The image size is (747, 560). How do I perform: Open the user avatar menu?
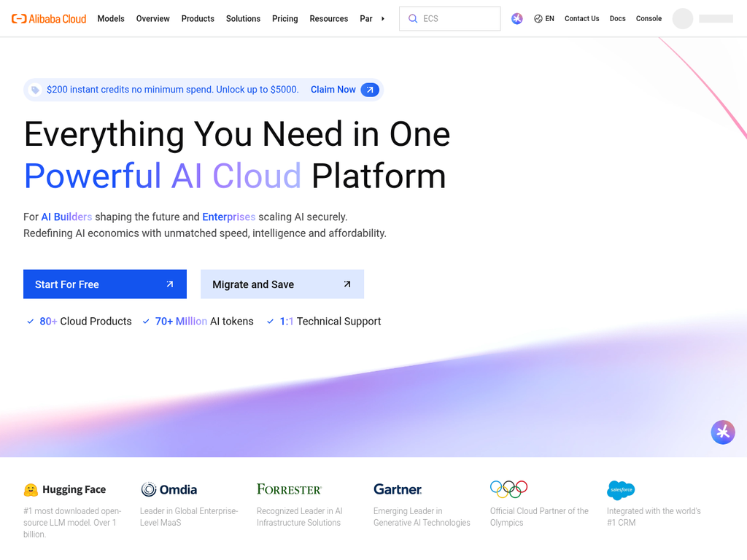[x=683, y=18]
